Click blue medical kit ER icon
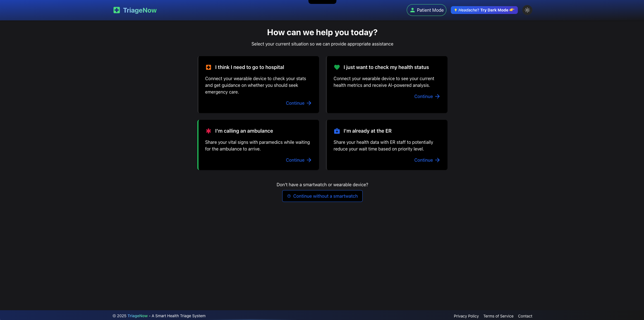The width and height of the screenshot is (644, 320). (x=337, y=131)
